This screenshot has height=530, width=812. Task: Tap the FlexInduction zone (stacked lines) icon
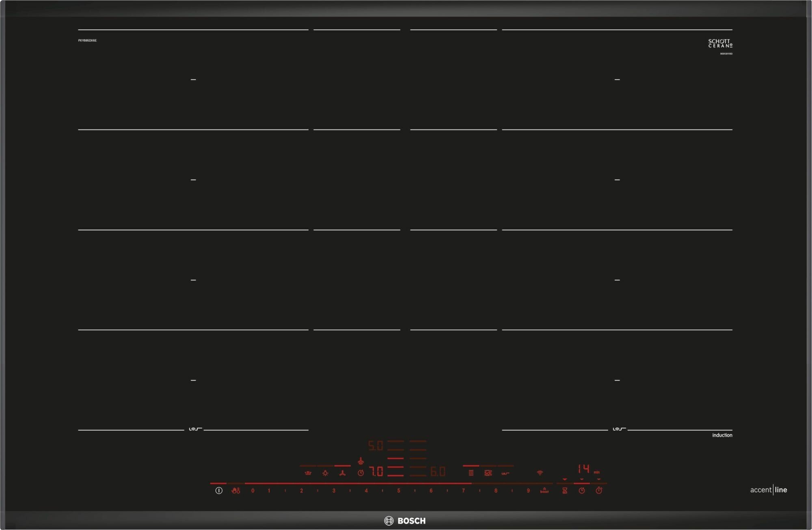click(471, 473)
